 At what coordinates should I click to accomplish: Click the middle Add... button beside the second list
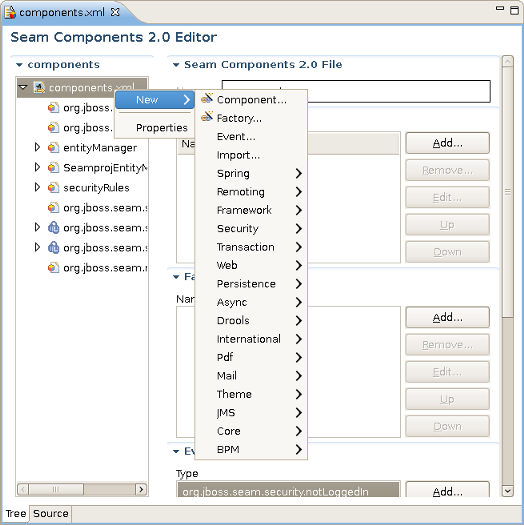(x=447, y=317)
